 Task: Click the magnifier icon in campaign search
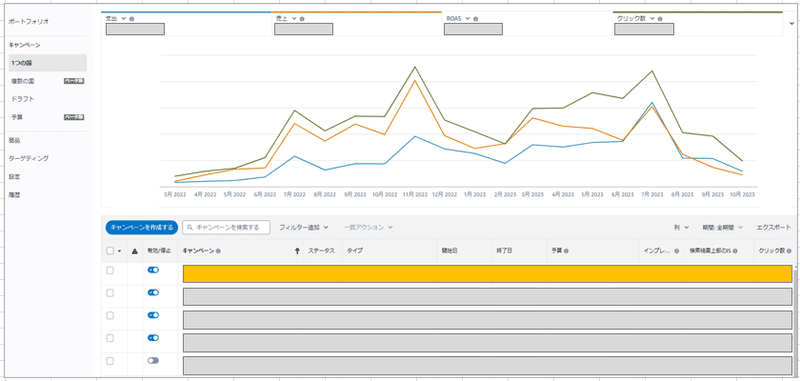tap(190, 227)
